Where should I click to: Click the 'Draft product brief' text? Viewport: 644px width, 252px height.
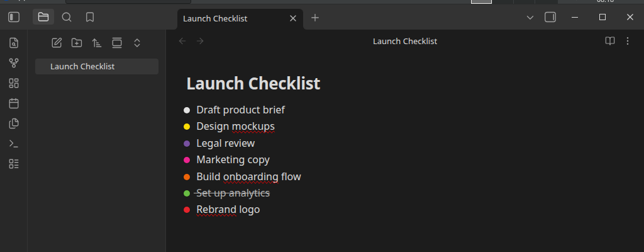tap(241, 110)
